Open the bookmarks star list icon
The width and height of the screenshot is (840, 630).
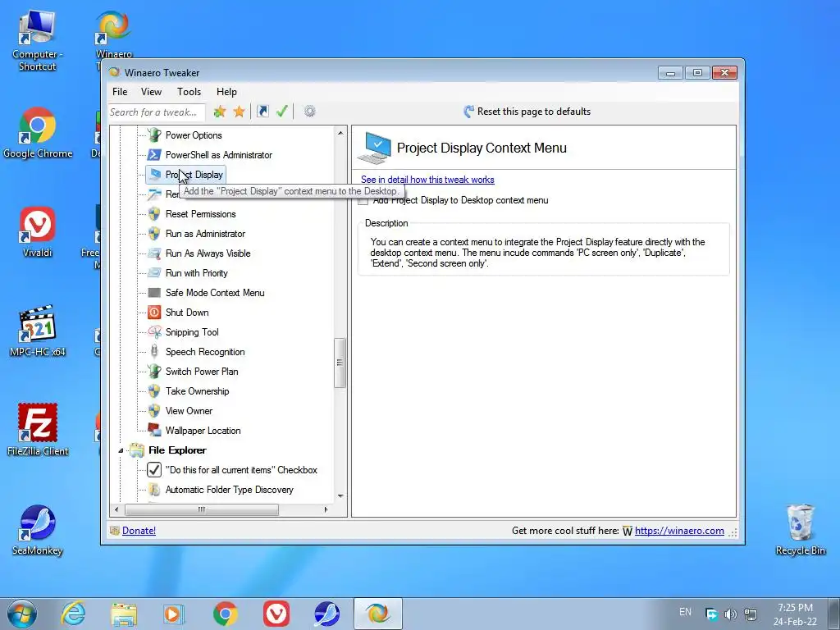pos(239,112)
